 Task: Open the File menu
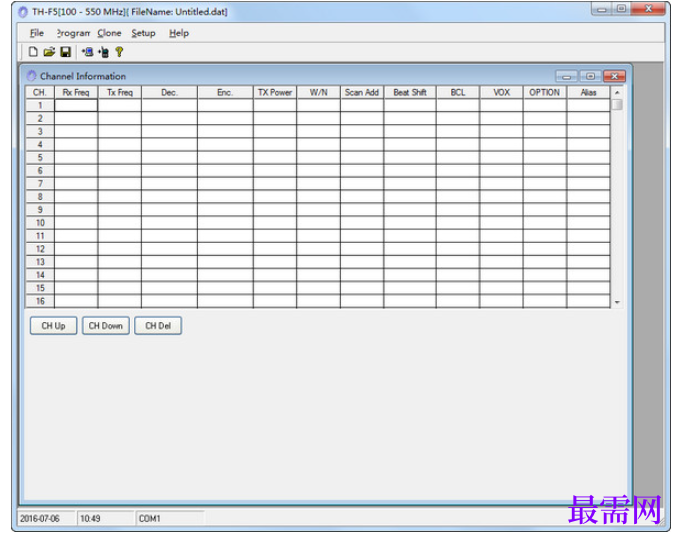(x=37, y=33)
